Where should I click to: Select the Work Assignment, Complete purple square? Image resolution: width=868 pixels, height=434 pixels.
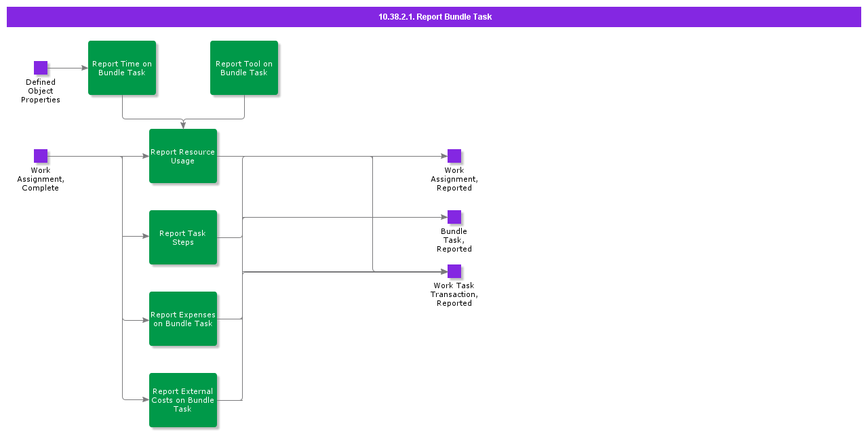[x=41, y=156]
